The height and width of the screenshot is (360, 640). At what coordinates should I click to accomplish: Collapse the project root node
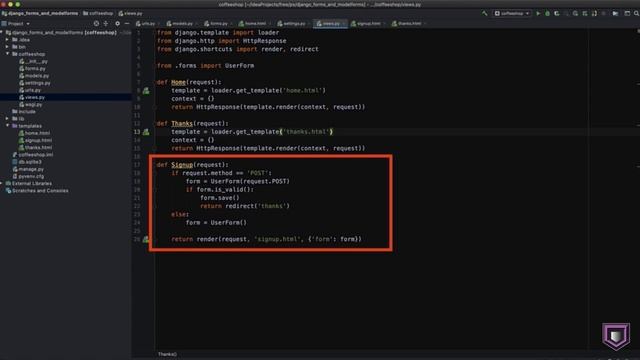click(x=2, y=33)
